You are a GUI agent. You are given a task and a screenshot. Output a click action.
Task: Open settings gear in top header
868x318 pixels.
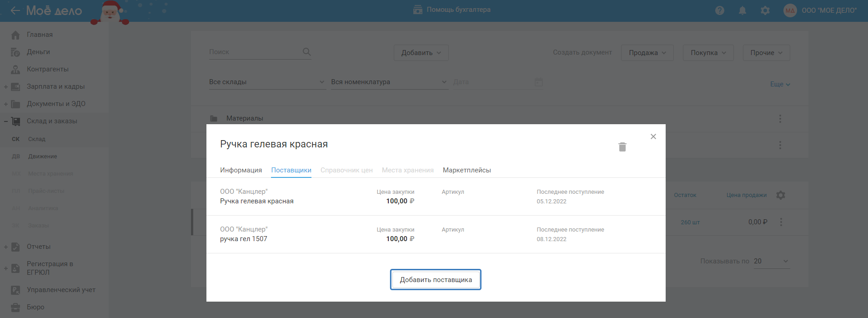765,10
